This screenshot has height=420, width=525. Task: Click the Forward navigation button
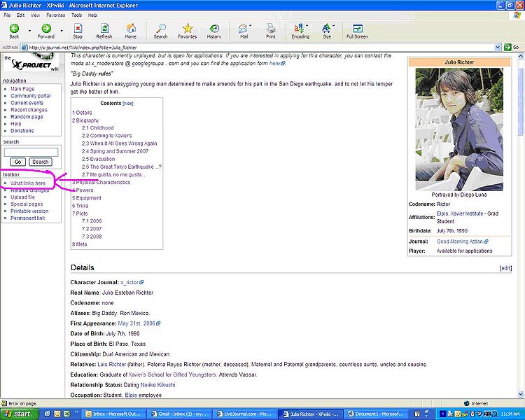(46, 31)
